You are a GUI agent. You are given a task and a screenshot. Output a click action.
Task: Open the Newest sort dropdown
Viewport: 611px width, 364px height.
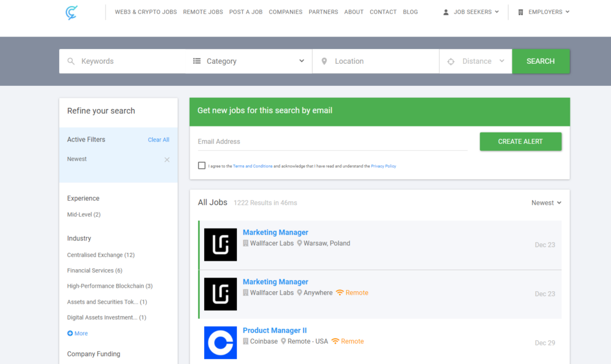547,203
